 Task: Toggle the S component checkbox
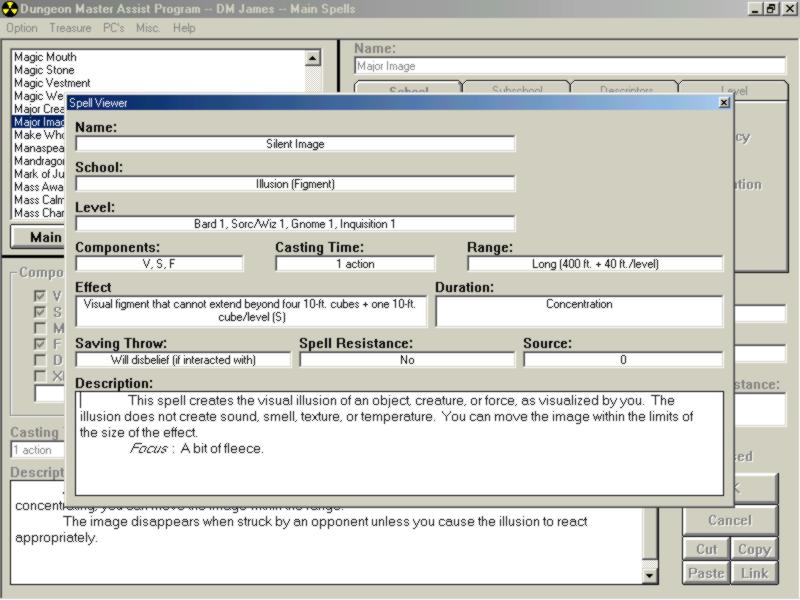40,312
